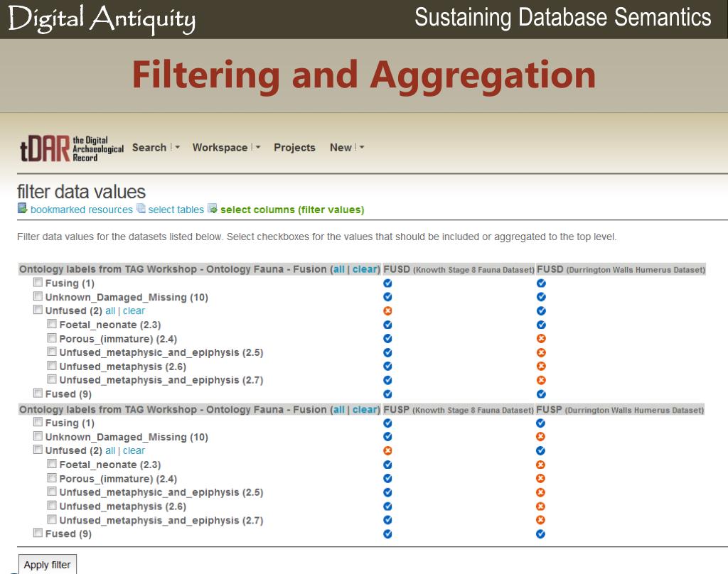Click 'clear' beside Unfused (2) in FUSD section
Screen dimensions: 728x574
[x=134, y=311]
